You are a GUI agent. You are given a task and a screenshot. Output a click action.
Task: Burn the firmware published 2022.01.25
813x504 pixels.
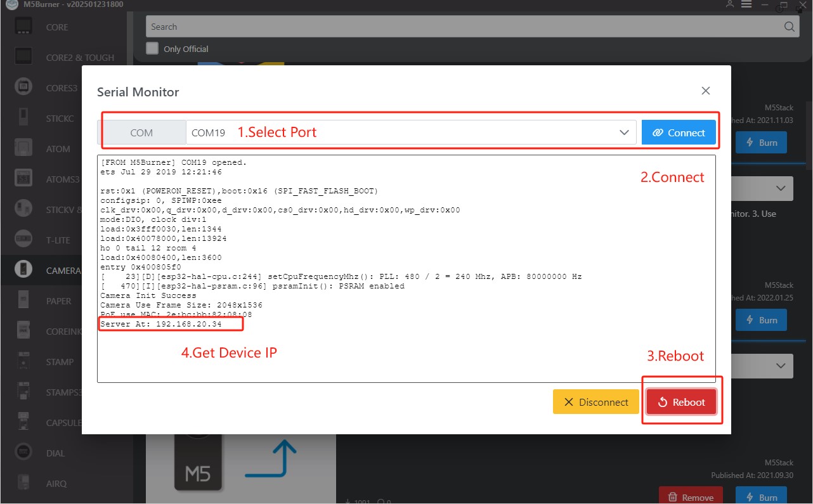coord(761,320)
